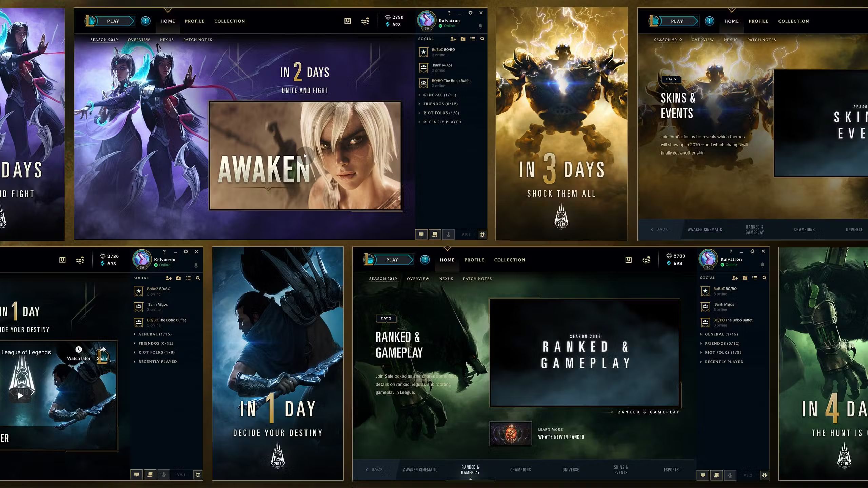The width and height of the screenshot is (868, 488).
Task: Open missions scroll icon in blue Yasuo window
Action: coord(150,475)
